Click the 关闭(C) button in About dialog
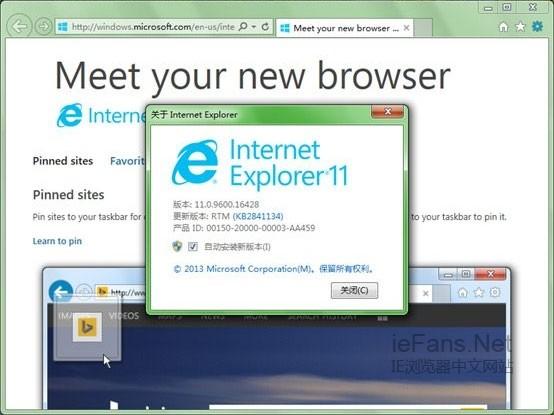The width and height of the screenshot is (554, 415). tap(354, 290)
